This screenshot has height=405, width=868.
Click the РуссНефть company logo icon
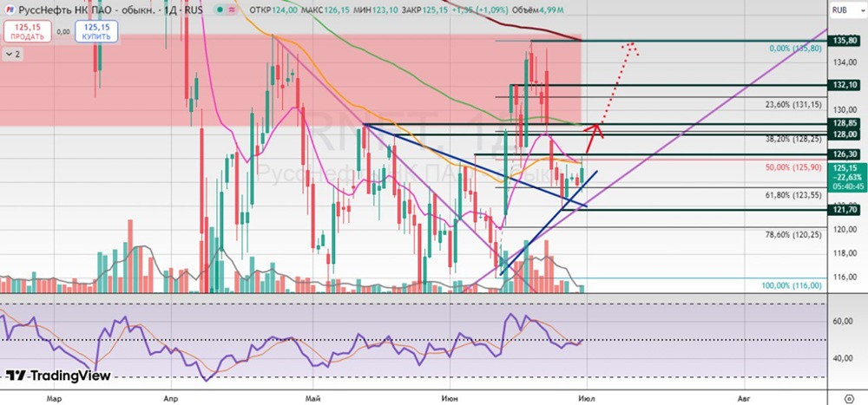pos(10,10)
